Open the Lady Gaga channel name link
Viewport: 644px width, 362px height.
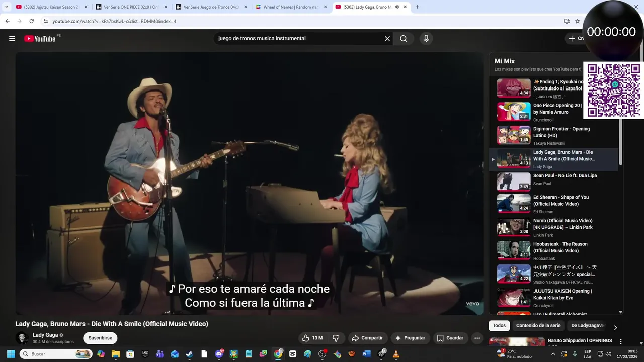tap(45, 335)
